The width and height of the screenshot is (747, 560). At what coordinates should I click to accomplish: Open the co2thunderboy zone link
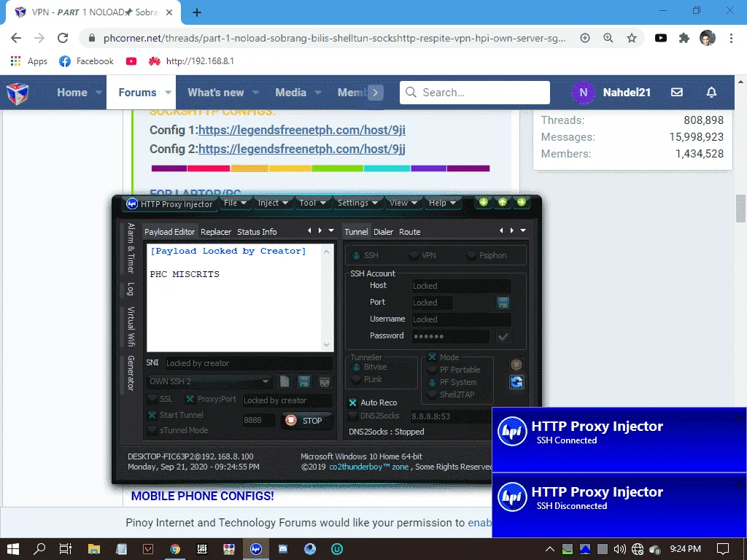tap(368, 467)
